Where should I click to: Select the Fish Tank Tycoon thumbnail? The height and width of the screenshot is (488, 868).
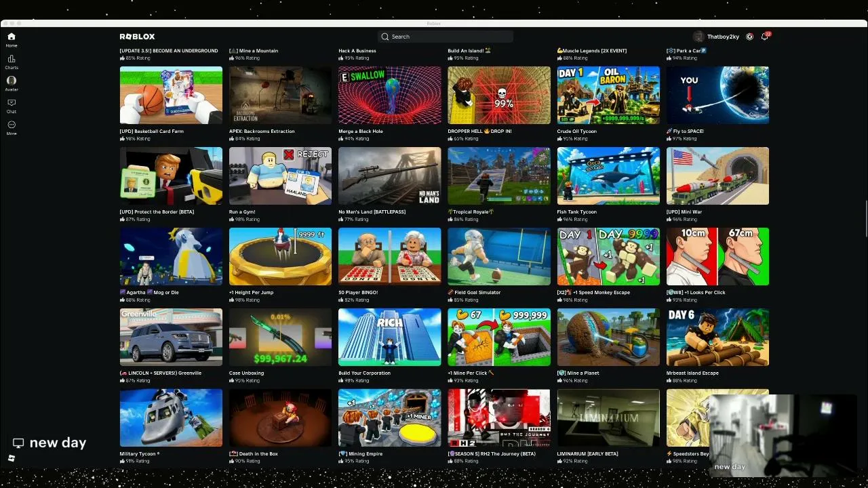pos(608,176)
